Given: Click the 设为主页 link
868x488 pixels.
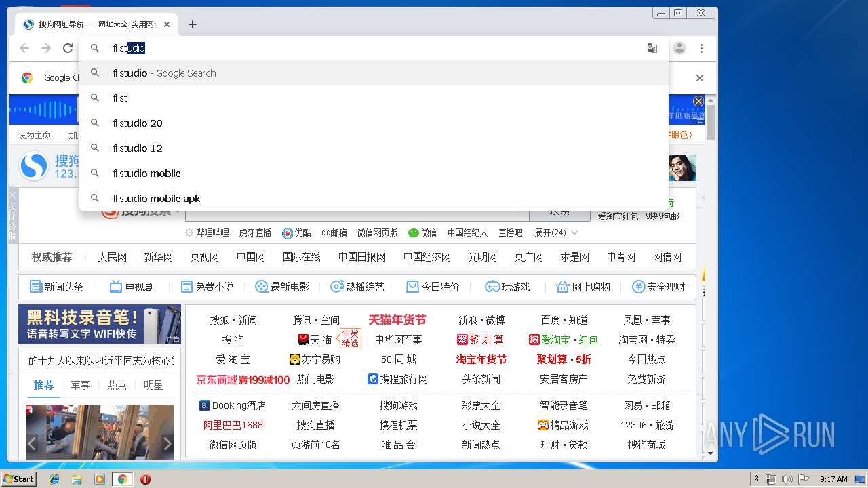Looking at the screenshot, I should pos(35,135).
